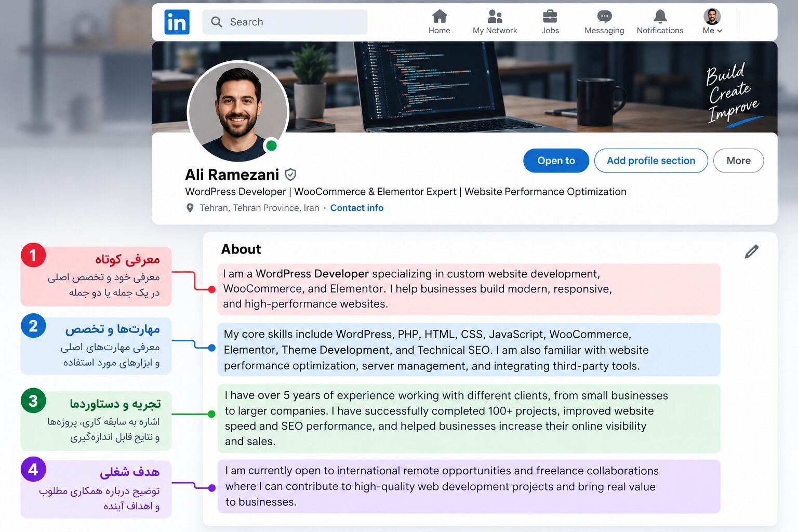Click the location pin icon near Tehran
The width and height of the screenshot is (798, 532).
point(190,208)
